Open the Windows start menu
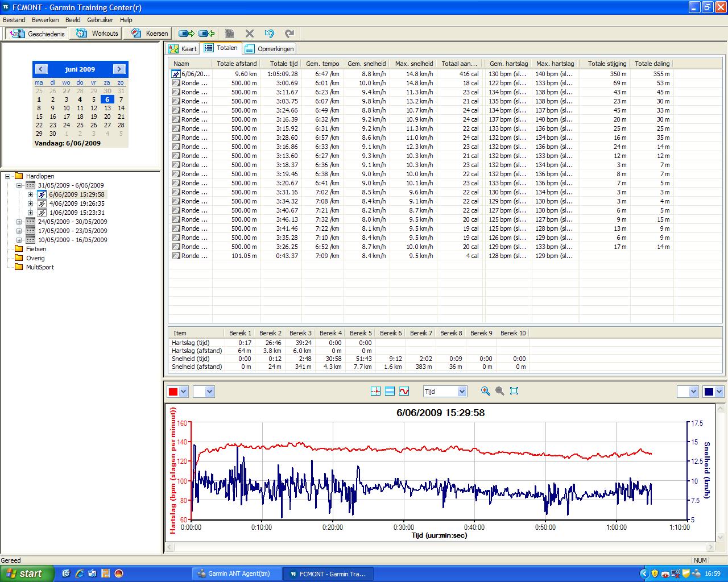 coord(27,573)
